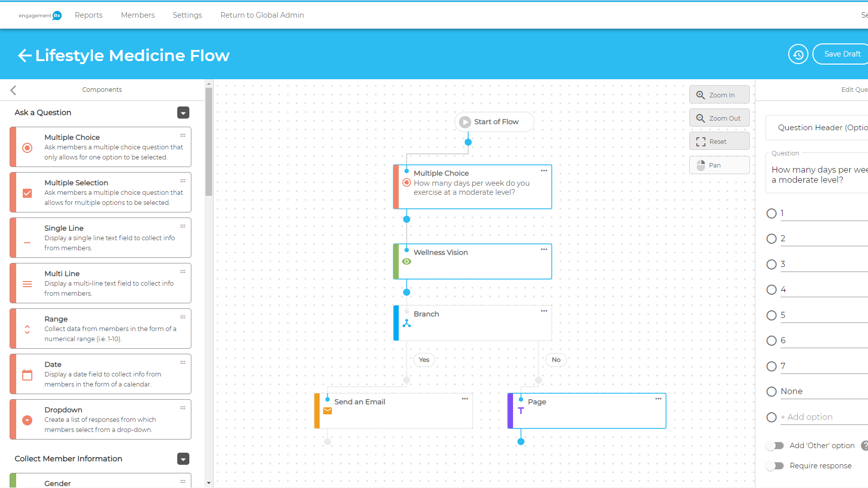Screen dimensions: 868x488
Task: Enable the Add 'Other' option toggle
Action: coord(776,445)
